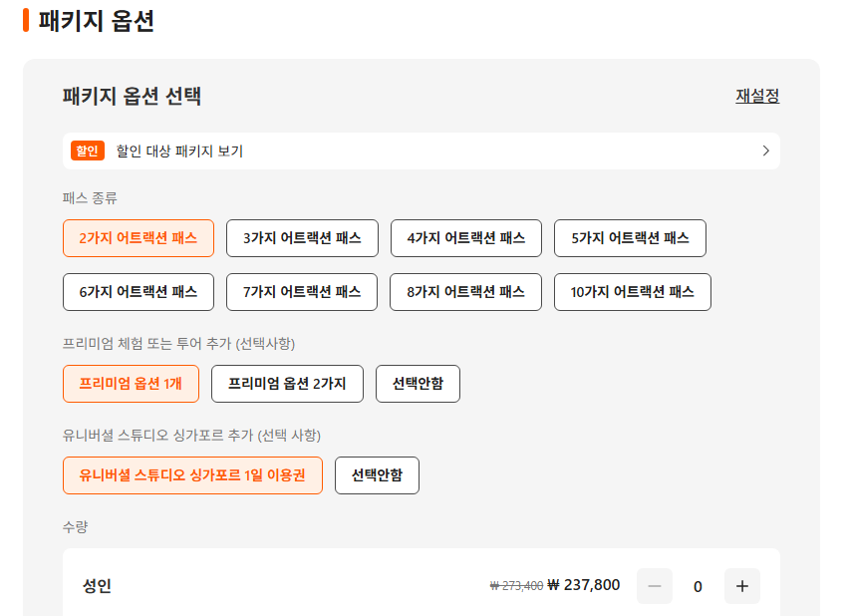Select 10가지 어트랙션 패스 option
Screen dimensions: 844x616
(x=633, y=292)
